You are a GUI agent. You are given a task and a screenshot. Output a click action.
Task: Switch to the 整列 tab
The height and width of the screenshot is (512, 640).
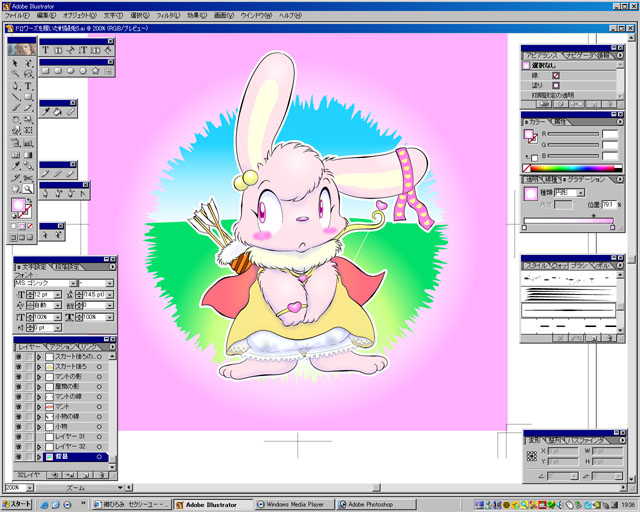click(x=554, y=440)
